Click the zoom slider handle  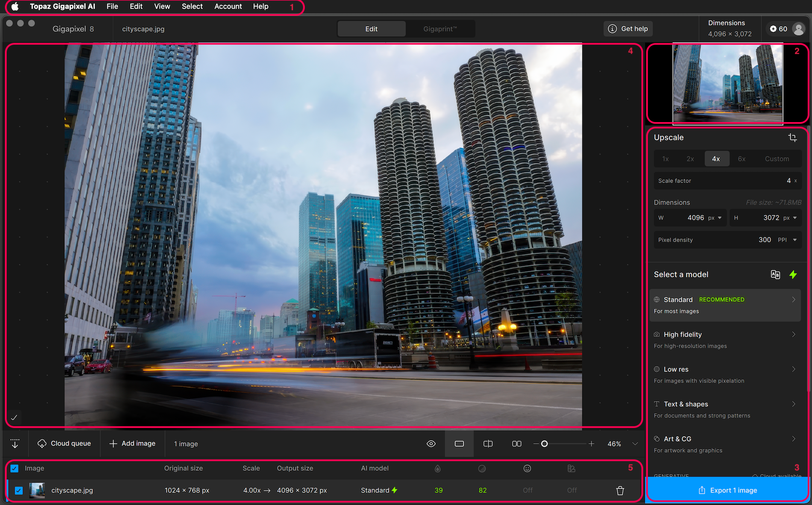(545, 444)
